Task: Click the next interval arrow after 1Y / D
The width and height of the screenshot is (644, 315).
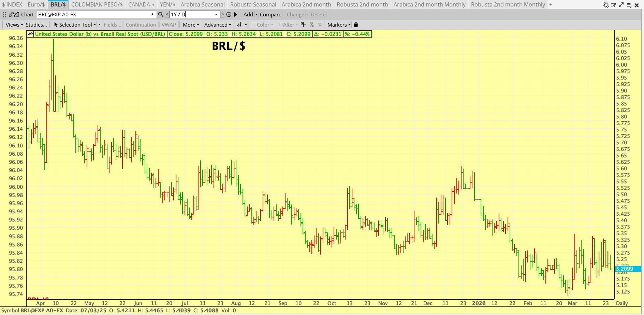Action: pos(222,14)
